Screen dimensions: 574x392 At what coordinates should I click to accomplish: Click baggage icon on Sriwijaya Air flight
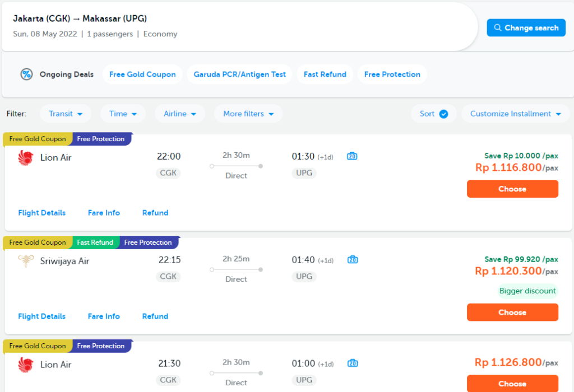click(x=353, y=260)
